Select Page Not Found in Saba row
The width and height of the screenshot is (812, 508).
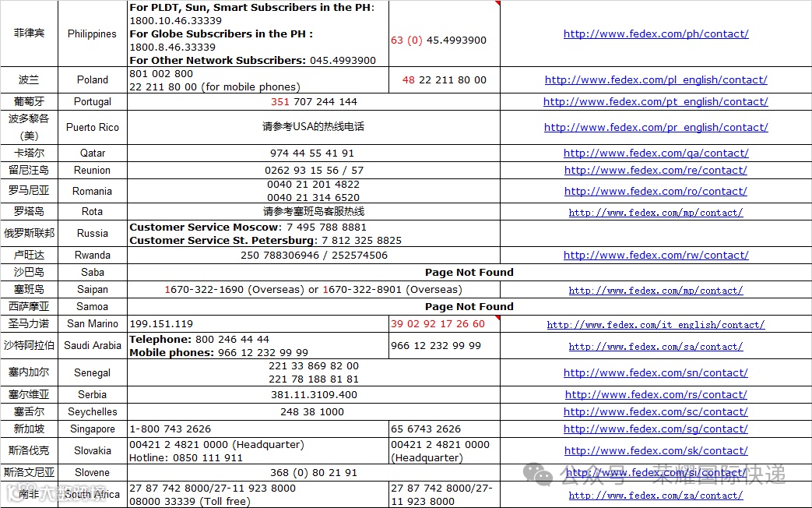[469, 272]
